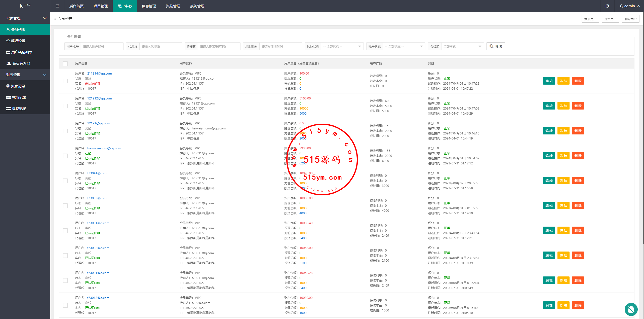Open 充值记录 sidebar entry

19,97
